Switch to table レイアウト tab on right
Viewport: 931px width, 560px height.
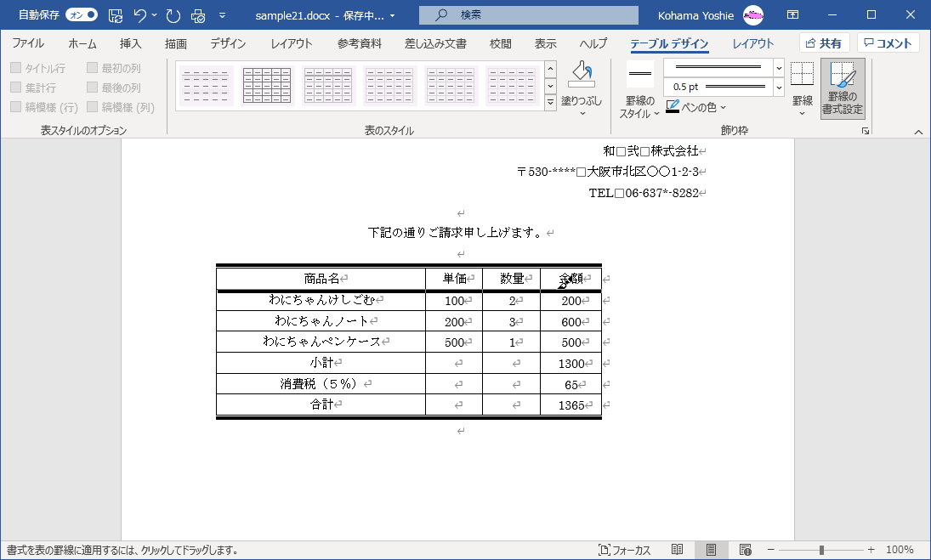click(x=752, y=43)
